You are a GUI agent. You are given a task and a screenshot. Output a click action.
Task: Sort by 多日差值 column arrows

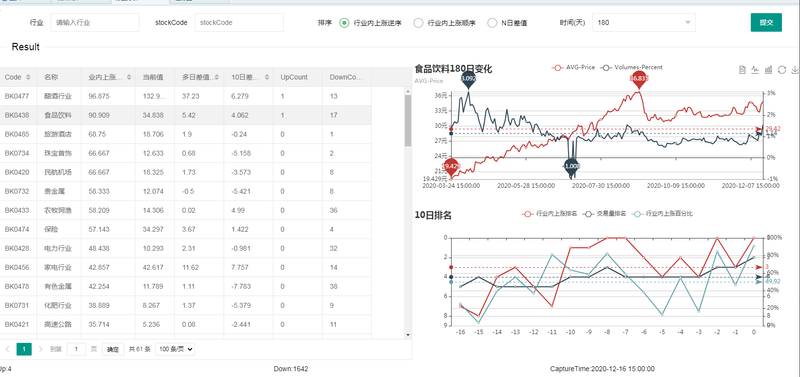coord(217,78)
